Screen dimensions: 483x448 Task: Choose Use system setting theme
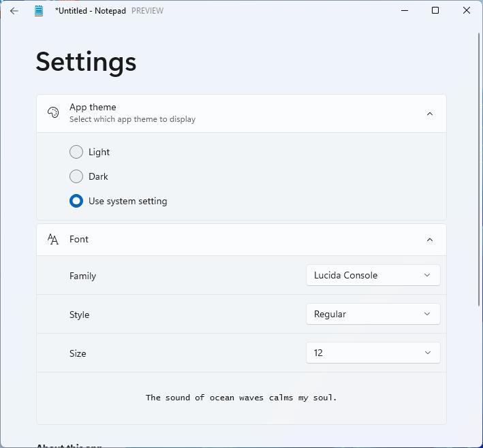(76, 201)
